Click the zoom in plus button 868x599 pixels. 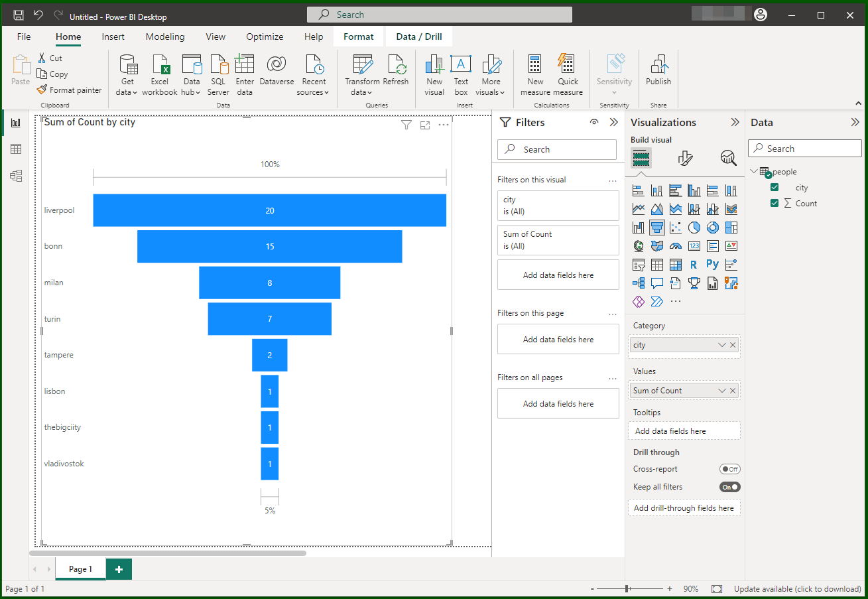(670, 589)
